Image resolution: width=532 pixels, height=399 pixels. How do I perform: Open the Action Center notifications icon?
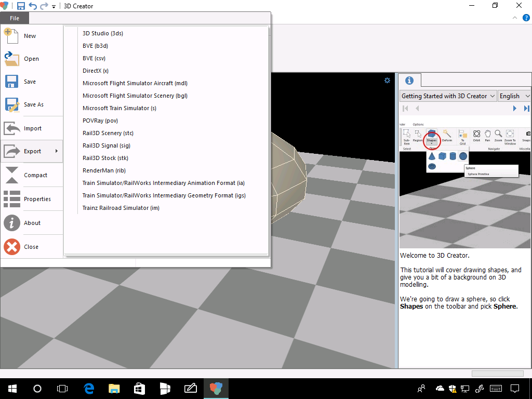tap(515, 389)
